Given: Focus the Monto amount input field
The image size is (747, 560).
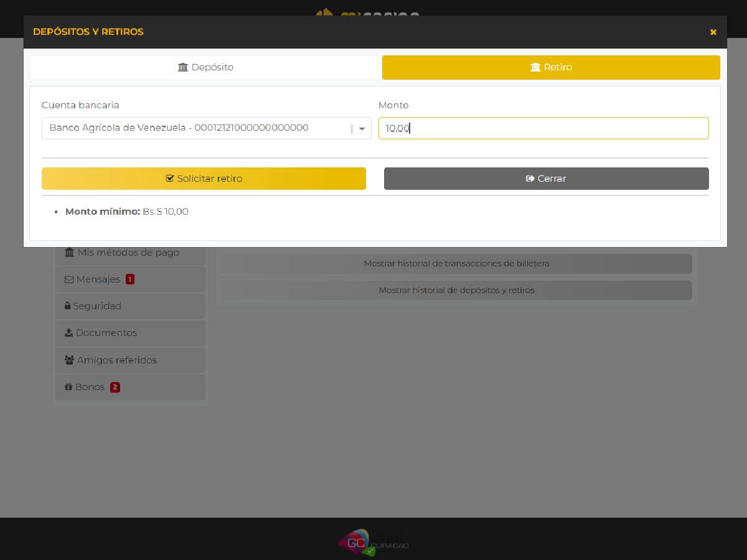Looking at the screenshot, I should tap(543, 128).
